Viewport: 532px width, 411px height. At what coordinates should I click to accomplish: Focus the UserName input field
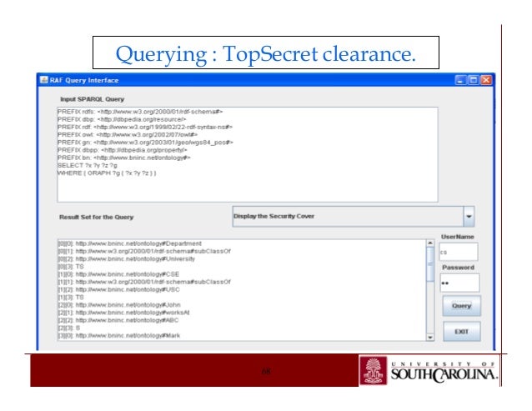coord(459,252)
